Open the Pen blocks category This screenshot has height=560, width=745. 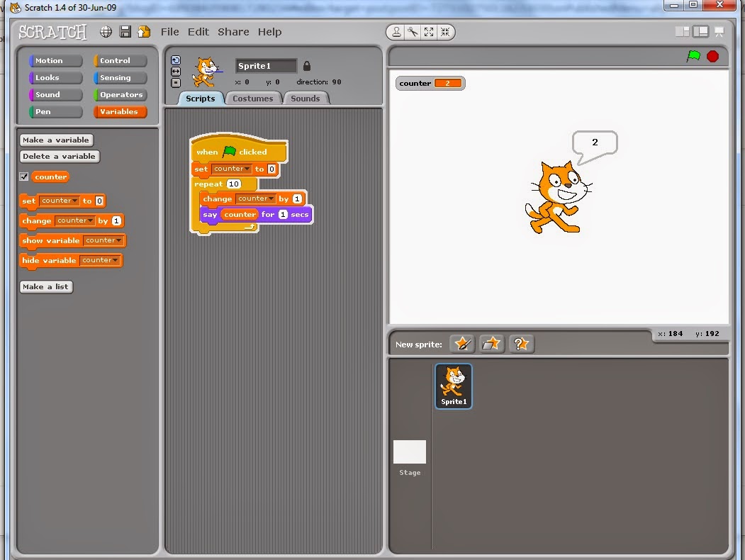pyautogui.click(x=55, y=112)
